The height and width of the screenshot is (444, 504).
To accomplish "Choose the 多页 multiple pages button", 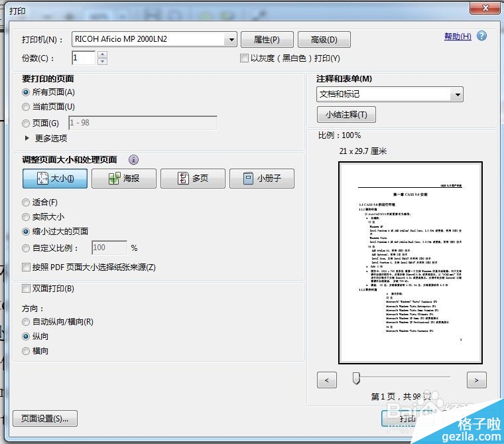I will [193, 179].
